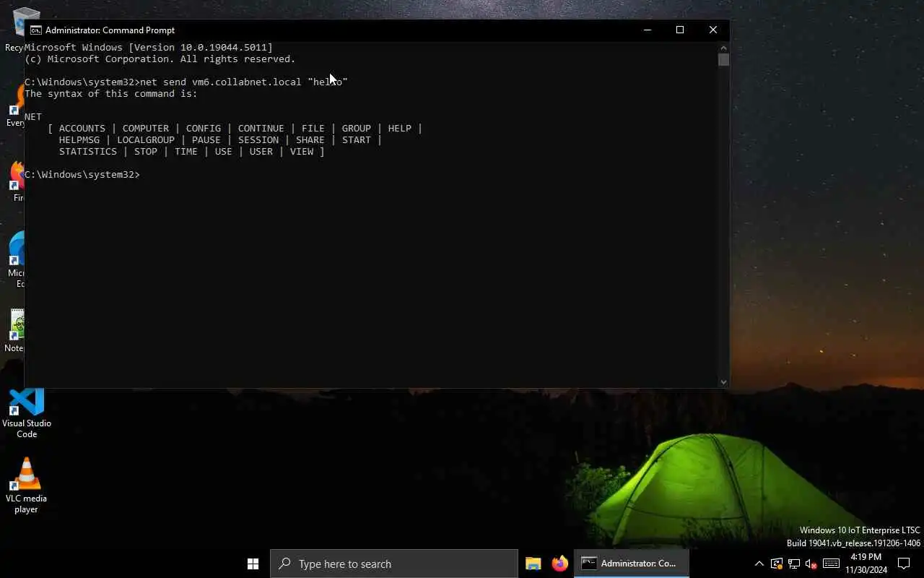The height and width of the screenshot is (578, 924).
Task: Click the text 'SESSION' in the output
Action: pos(258,139)
